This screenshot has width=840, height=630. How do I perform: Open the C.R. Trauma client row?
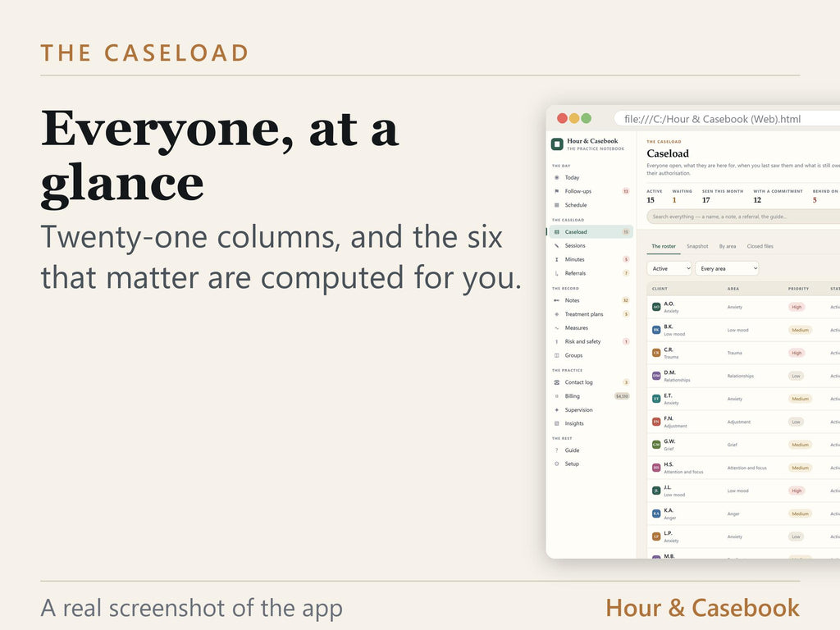pos(743,353)
